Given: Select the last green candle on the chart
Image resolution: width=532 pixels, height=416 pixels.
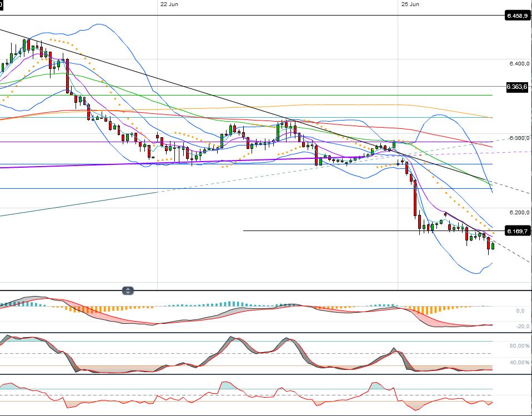Looking at the screenshot, I should click(493, 246).
